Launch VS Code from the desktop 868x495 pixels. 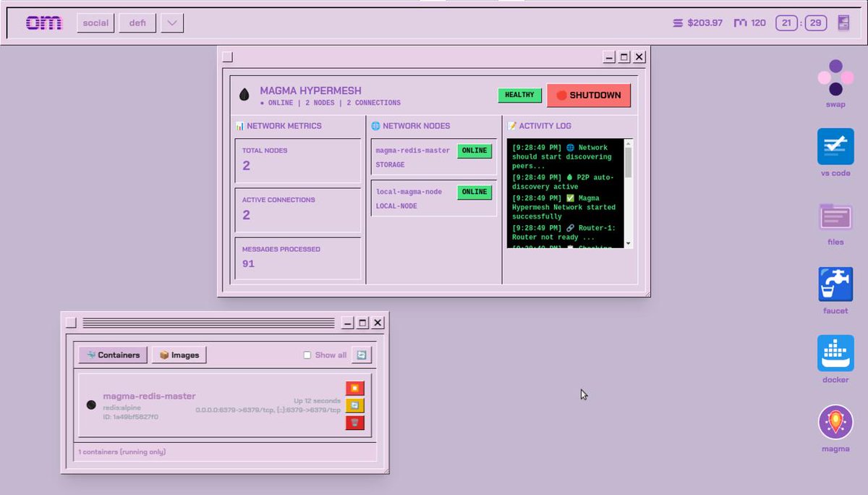[835, 147]
